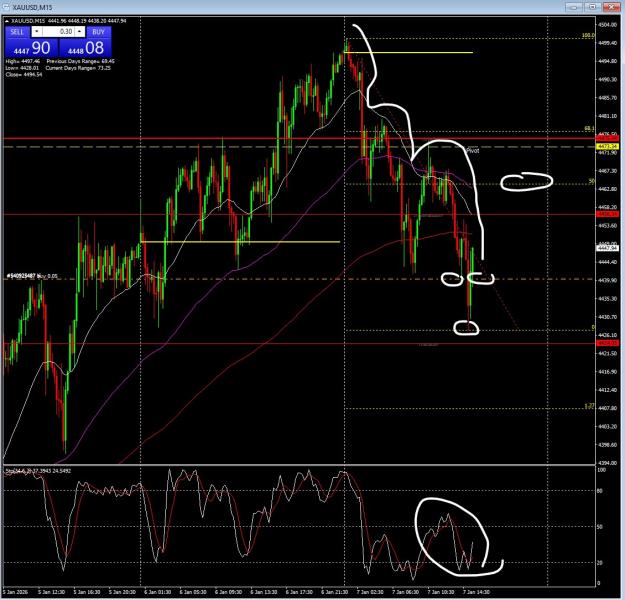
Task: Collapse one-click trading panel via corner triangle
Action: pyautogui.click(x=7, y=21)
